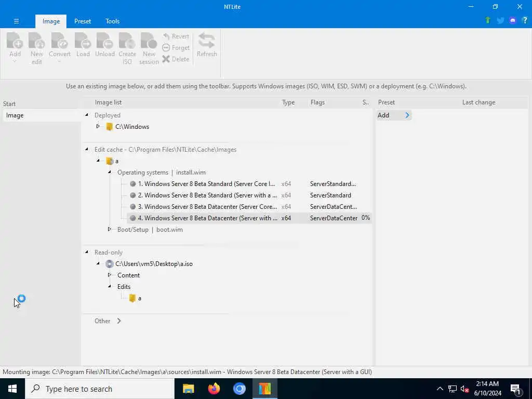
Task: Click the muted volume tray icon
Action: (x=464, y=389)
